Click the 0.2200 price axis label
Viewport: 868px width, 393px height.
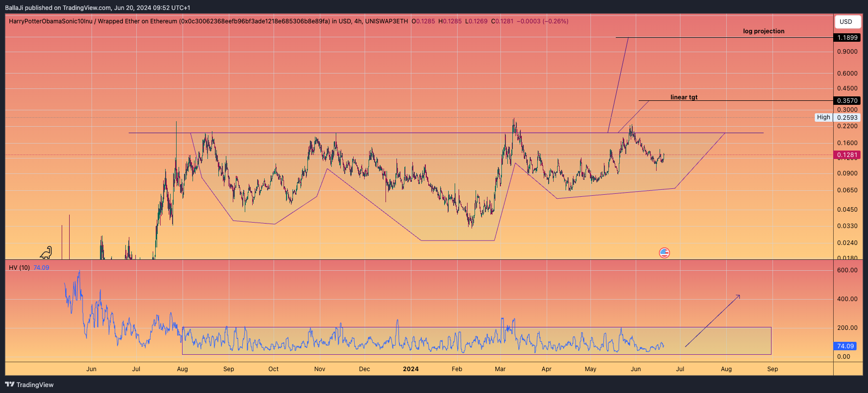click(847, 126)
